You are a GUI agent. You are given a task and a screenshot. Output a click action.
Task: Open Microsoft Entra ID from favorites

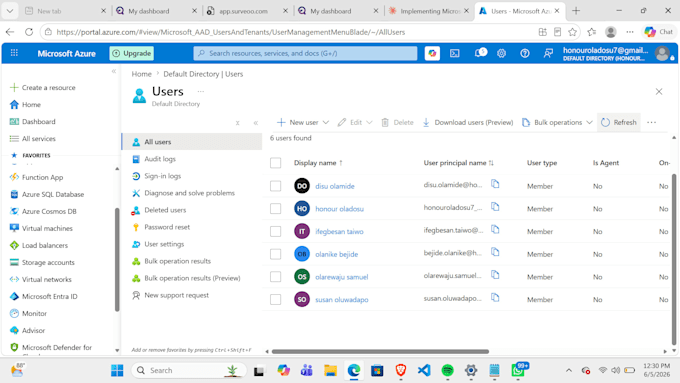point(49,296)
